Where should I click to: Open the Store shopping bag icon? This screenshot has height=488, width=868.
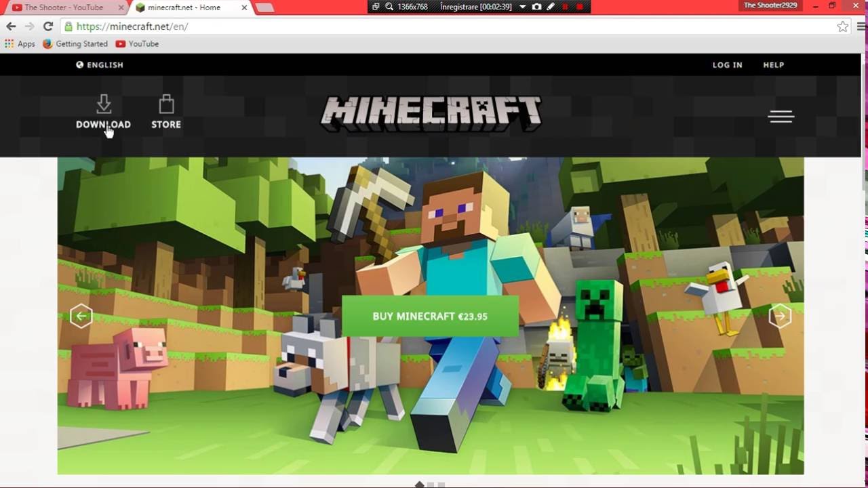point(166,104)
